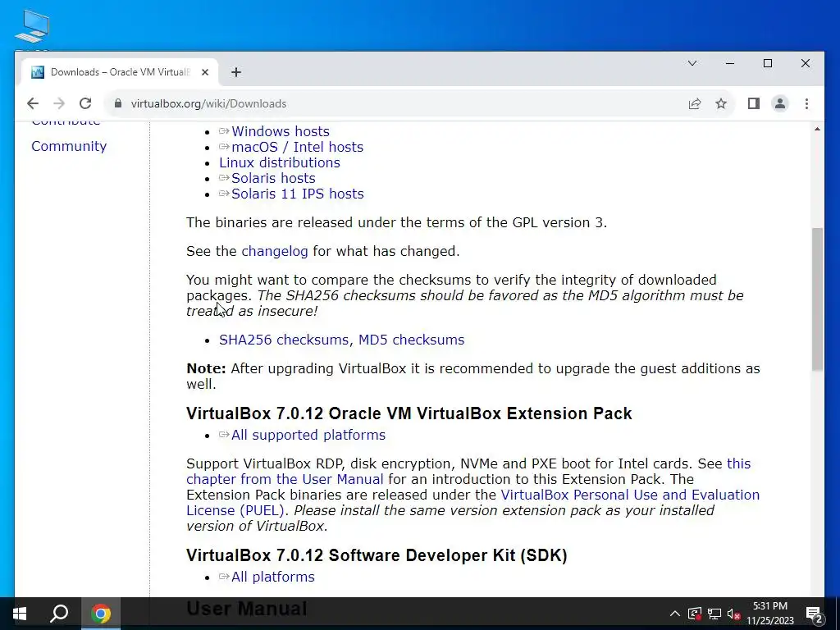Open the SHA256 checksums link
The width and height of the screenshot is (840, 630).
(283, 340)
